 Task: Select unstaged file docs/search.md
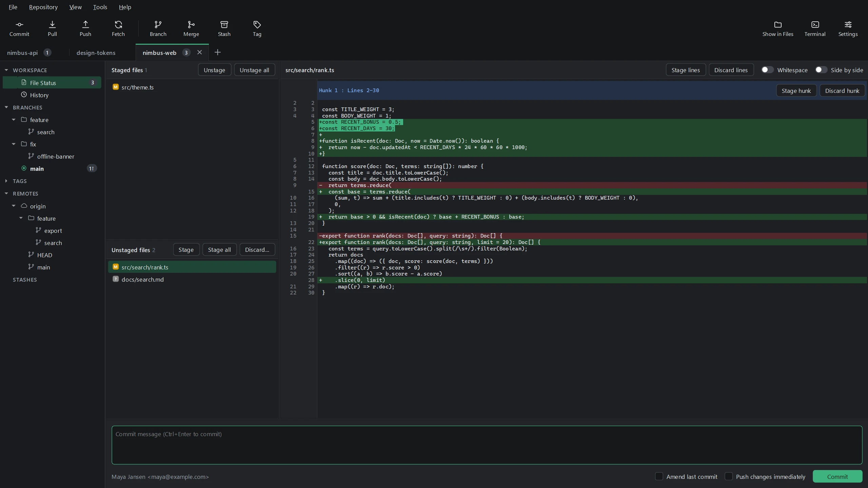[192, 279]
